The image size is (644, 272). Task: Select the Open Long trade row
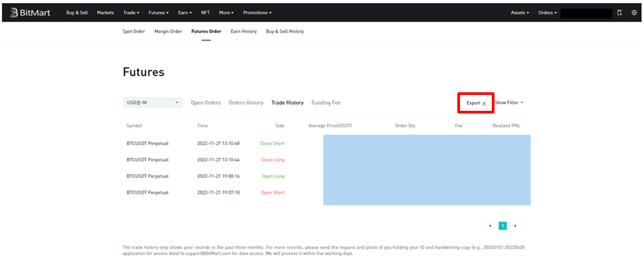tap(323, 176)
